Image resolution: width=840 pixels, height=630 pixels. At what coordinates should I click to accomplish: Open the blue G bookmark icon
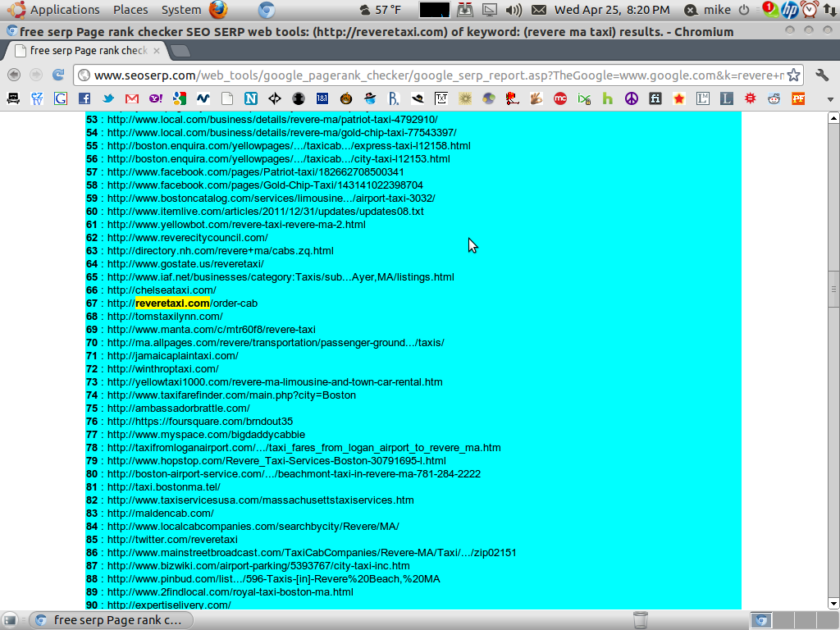click(x=61, y=98)
